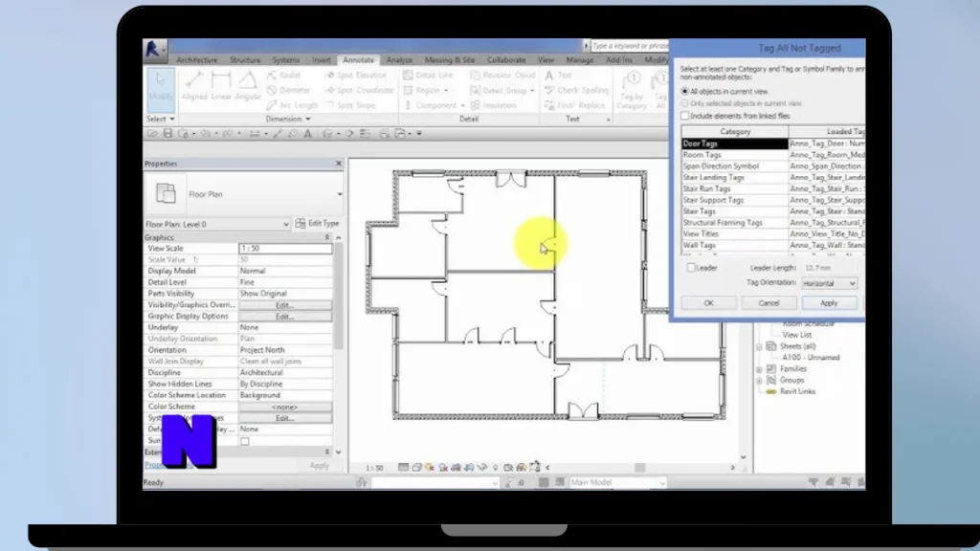
Task: Click the Undo icon in quick access toolbar
Action: click(x=205, y=134)
